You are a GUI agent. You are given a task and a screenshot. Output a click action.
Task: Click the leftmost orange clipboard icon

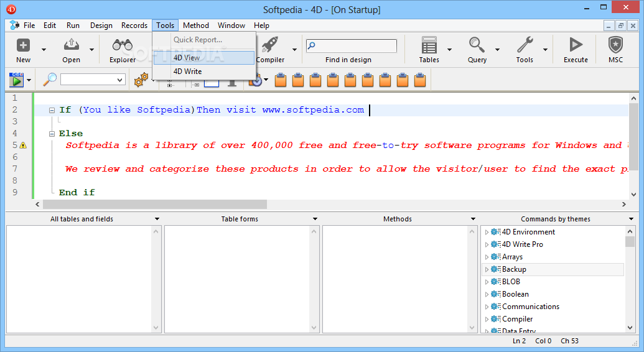click(x=281, y=80)
